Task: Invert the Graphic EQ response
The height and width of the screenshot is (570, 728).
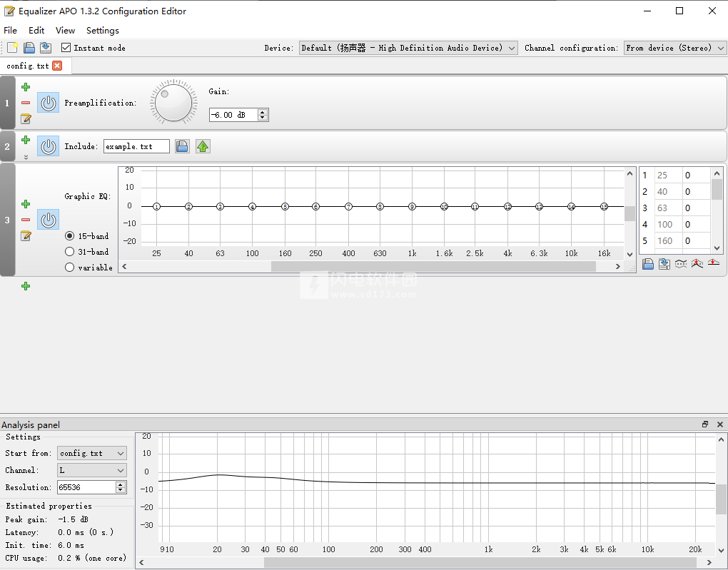Action: pos(681,264)
